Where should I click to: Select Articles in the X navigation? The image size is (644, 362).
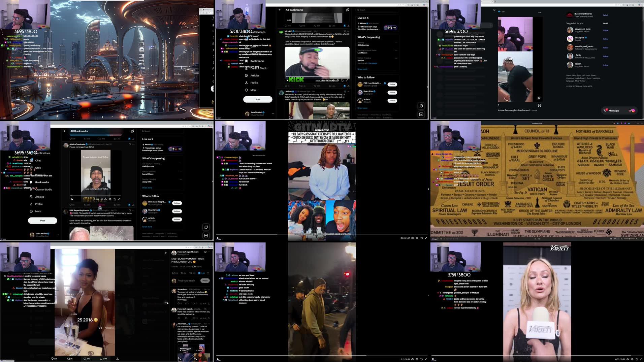click(x=39, y=197)
